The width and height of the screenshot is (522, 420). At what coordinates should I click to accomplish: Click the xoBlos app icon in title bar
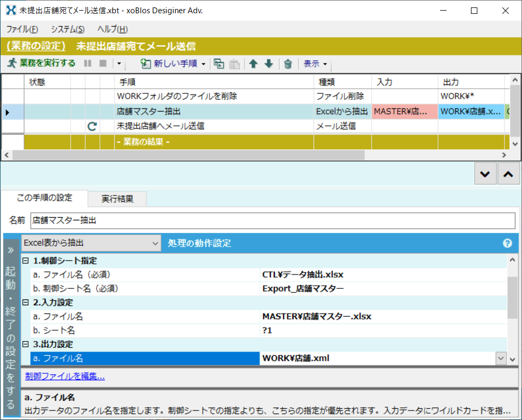(11, 10)
